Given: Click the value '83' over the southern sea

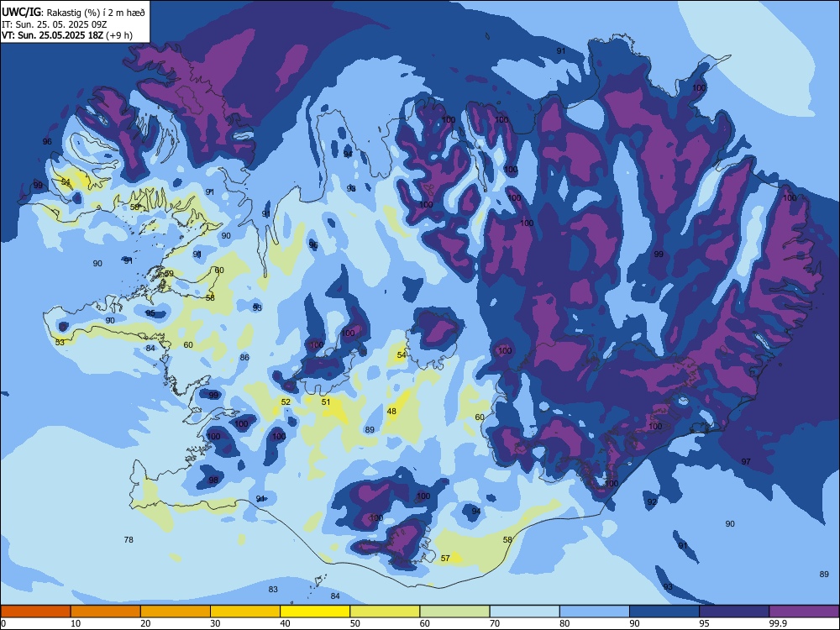Looking at the screenshot, I should pyautogui.click(x=273, y=590).
